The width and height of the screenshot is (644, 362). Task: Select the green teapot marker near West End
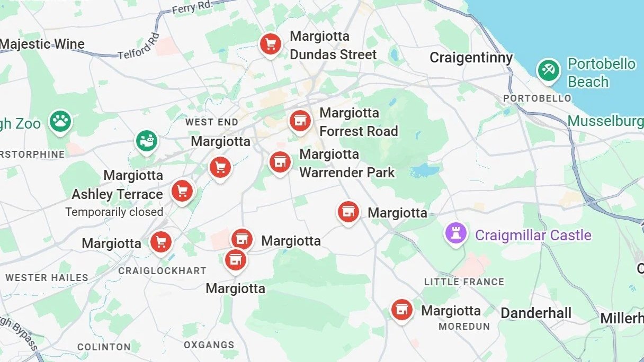point(147,141)
